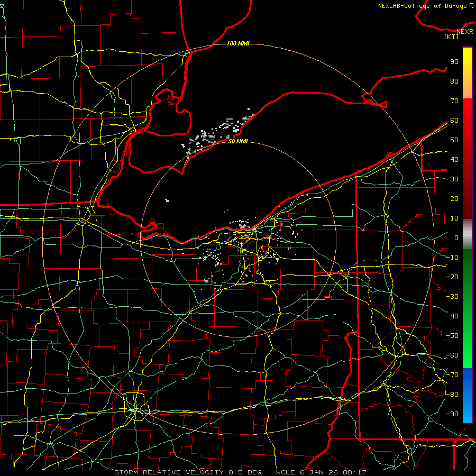Select the bright red band of the color bar
This screenshot has height=476, width=476.
(x=467, y=158)
